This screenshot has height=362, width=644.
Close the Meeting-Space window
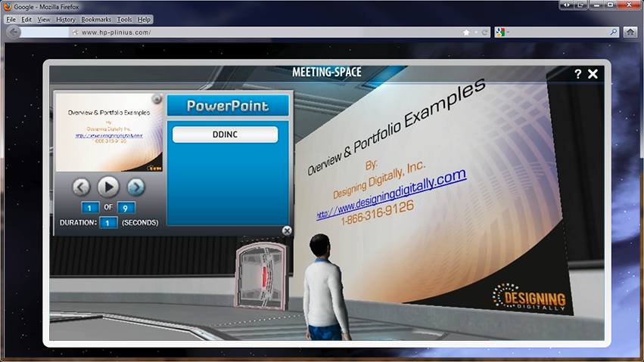[x=593, y=74]
